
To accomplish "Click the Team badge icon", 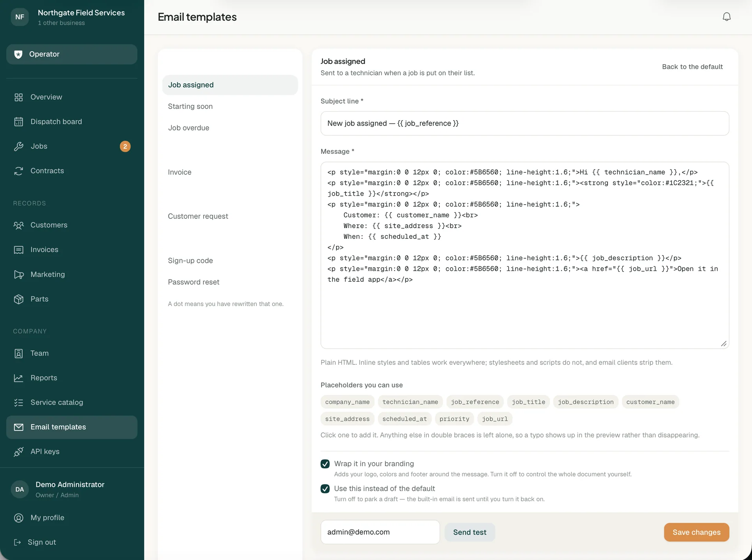I will (x=18, y=353).
